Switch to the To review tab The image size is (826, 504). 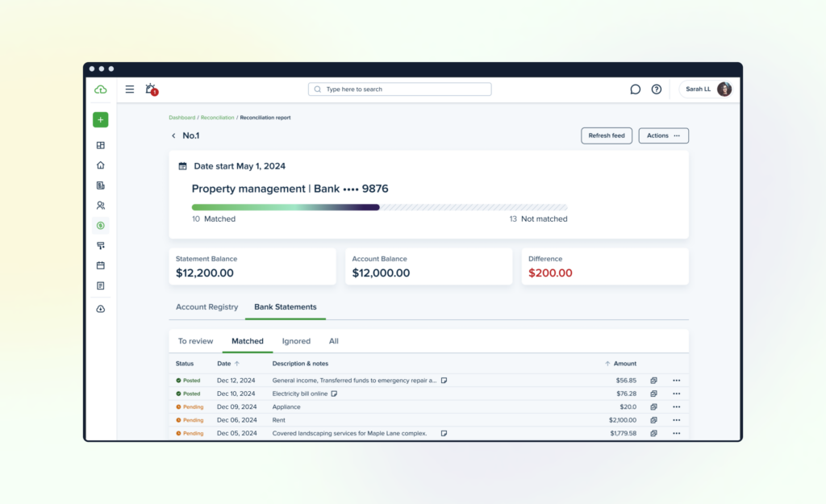(195, 341)
